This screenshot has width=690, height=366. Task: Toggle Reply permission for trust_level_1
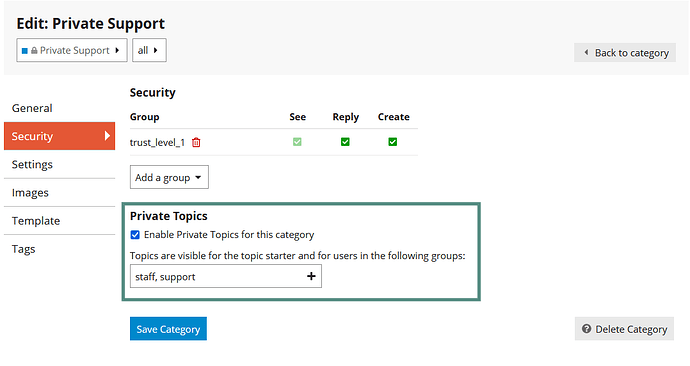tap(345, 142)
